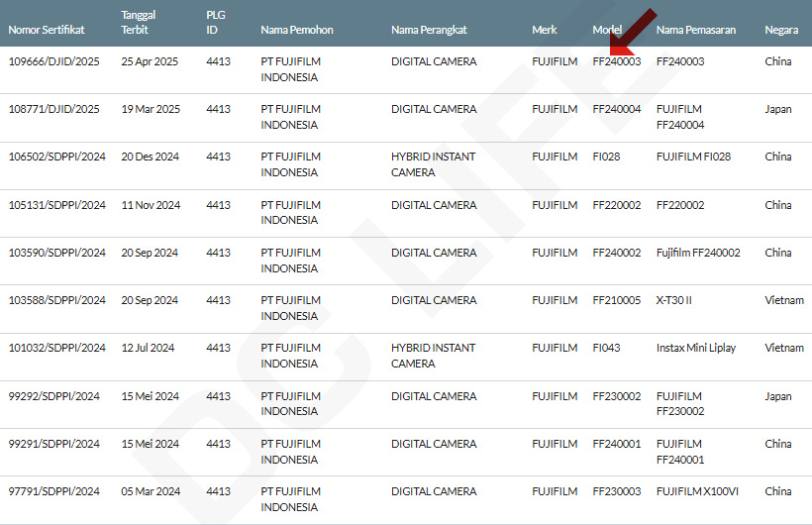Select certificate number 101032/SDPPI/2024
The image size is (812, 525).
point(57,348)
